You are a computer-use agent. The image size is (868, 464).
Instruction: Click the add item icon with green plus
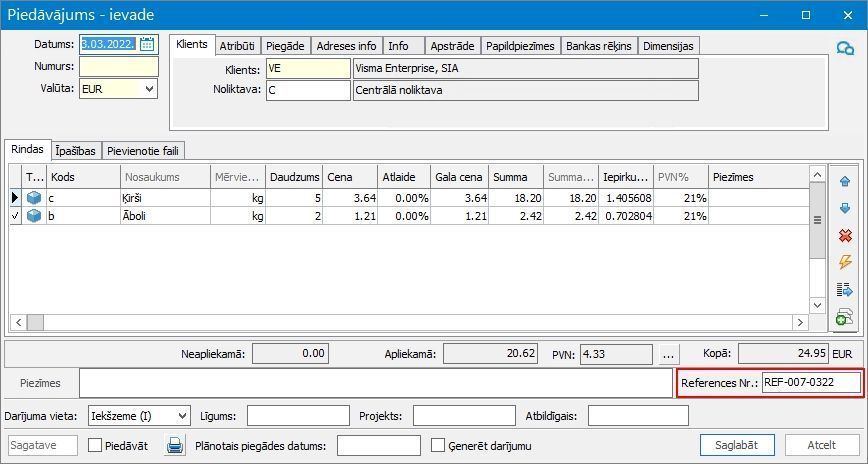point(844,317)
